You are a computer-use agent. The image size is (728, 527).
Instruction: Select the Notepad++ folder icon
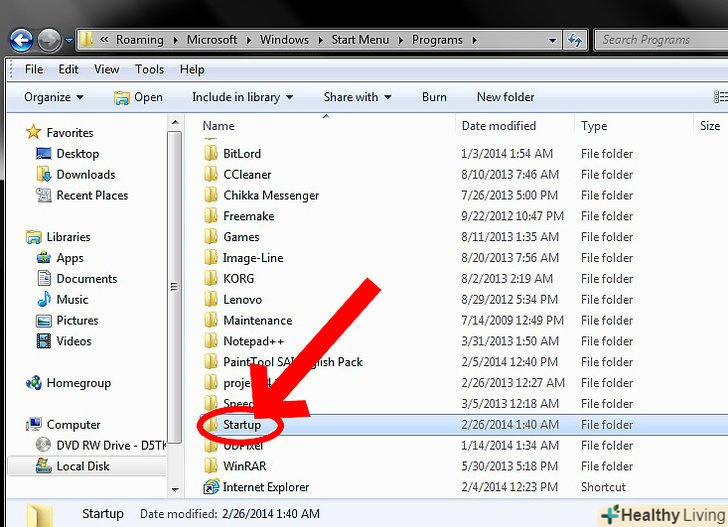click(x=211, y=341)
